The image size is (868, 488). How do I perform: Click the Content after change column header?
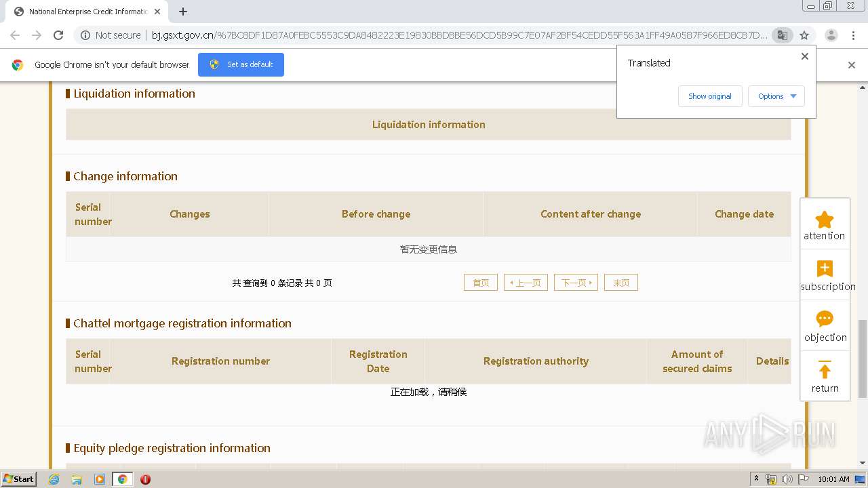pos(591,214)
